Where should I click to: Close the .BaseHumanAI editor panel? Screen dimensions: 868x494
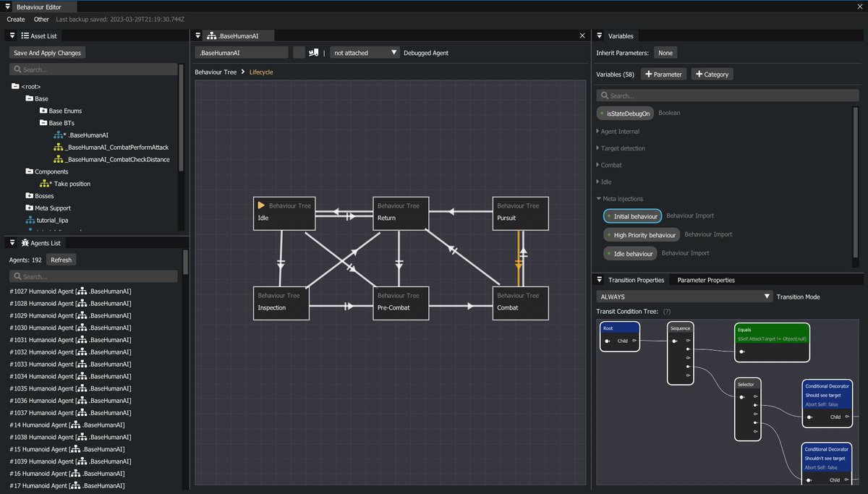click(x=583, y=35)
